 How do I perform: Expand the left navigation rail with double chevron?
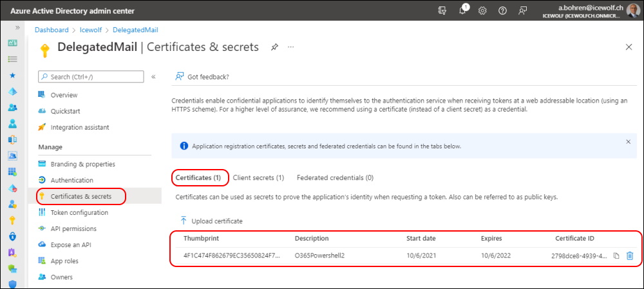[x=17, y=28]
